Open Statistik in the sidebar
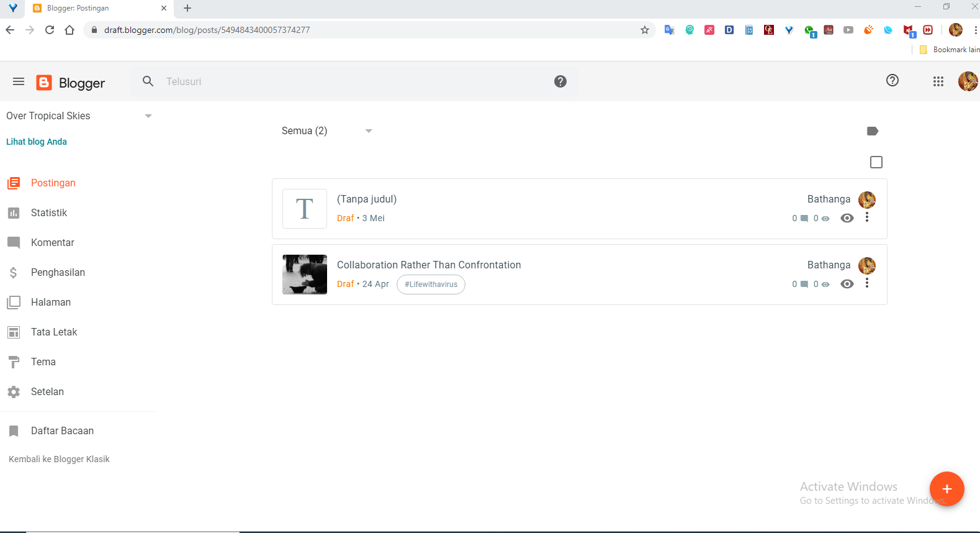 click(x=49, y=212)
